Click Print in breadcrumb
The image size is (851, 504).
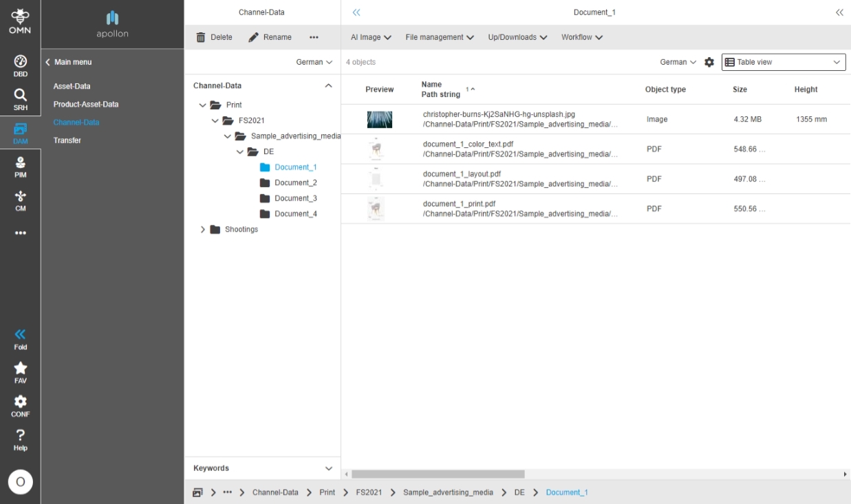pos(327,492)
